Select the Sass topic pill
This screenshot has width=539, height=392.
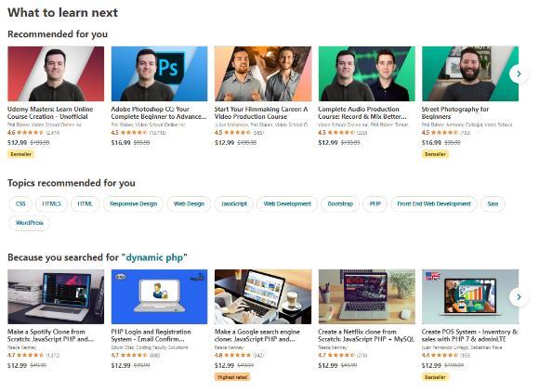pos(493,203)
